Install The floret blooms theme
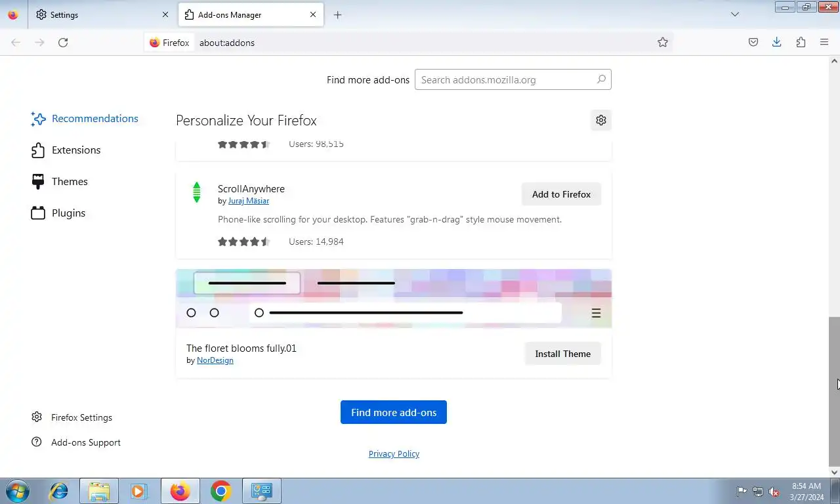 [562, 354]
